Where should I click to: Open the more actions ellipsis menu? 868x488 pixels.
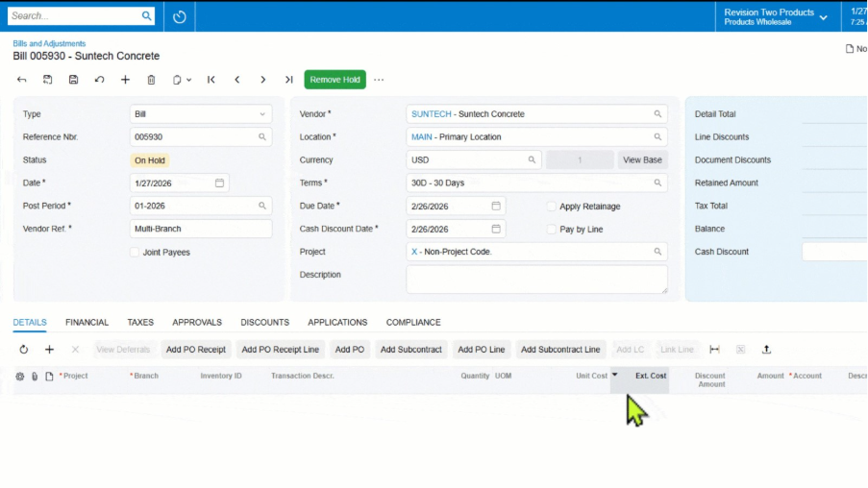click(x=379, y=80)
